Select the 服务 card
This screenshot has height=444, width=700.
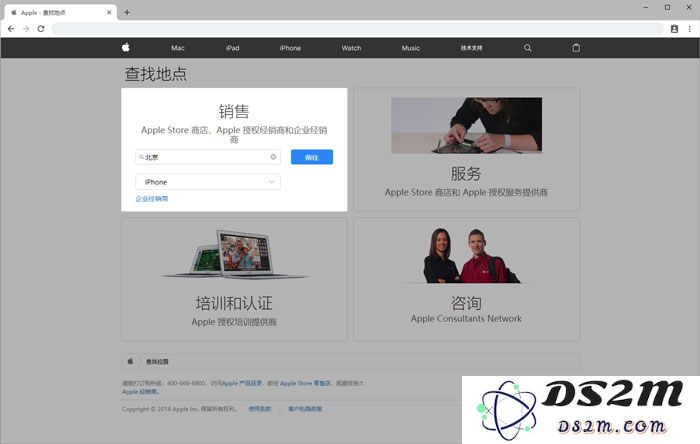[467, 149]
